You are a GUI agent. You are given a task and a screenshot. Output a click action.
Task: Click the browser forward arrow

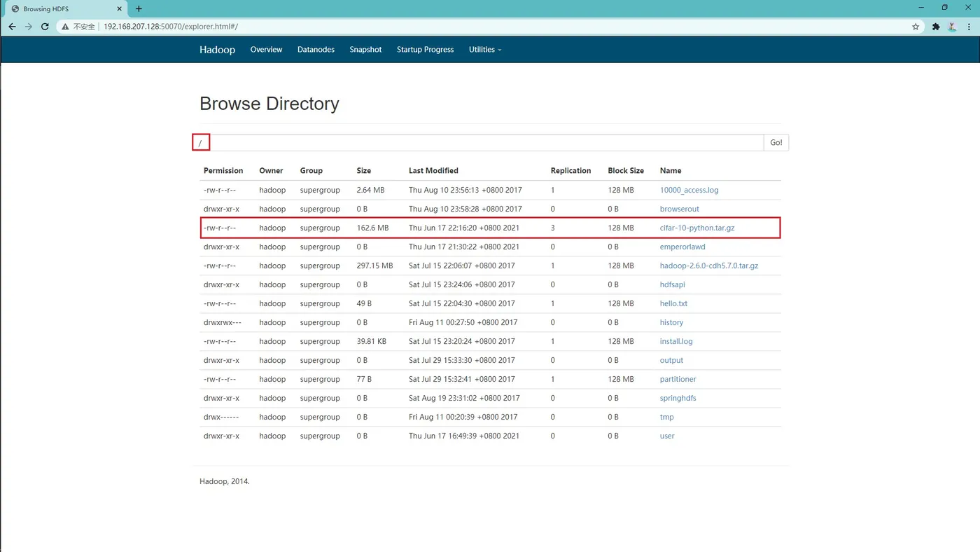29,27
